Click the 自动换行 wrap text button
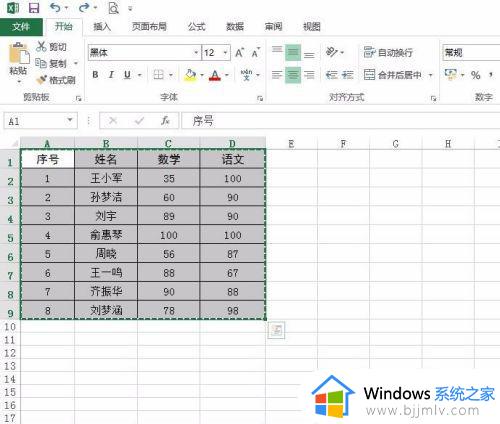Image resolution: width=500 pixels, height=424 pixels. pyautogui.click(x=388, y=52)
